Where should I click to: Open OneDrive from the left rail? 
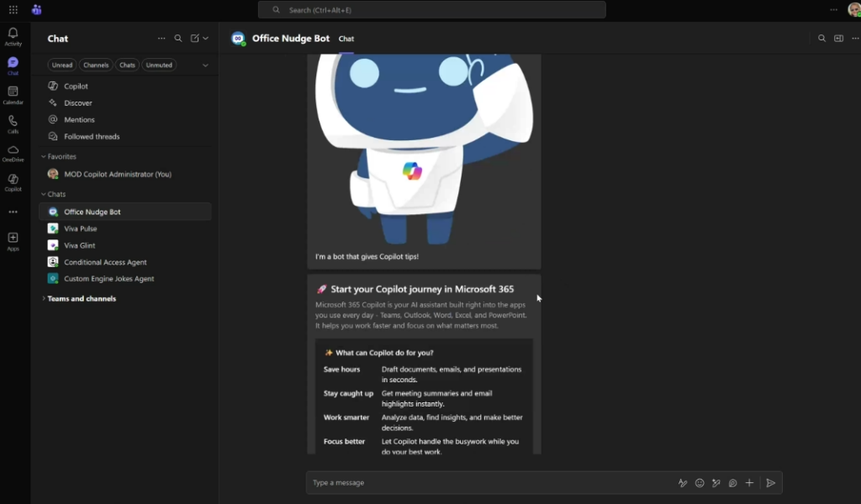pyautogui.click(x=13, y=152)
